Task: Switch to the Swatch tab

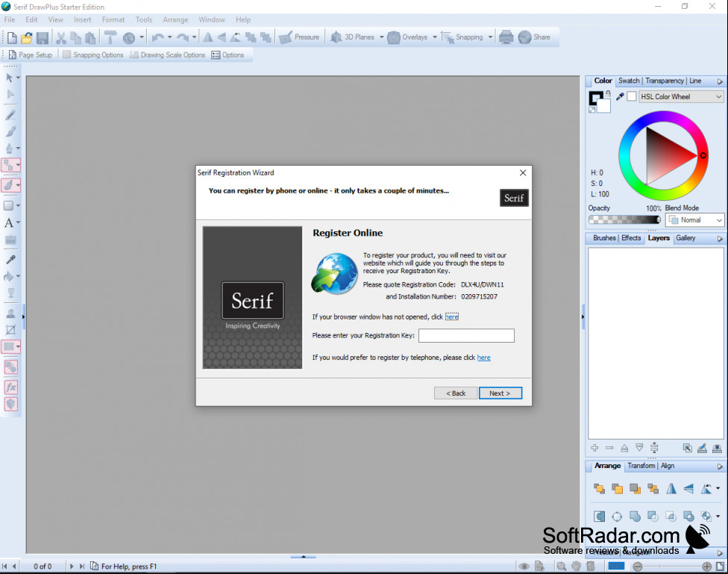Action: tap(629, 81)
